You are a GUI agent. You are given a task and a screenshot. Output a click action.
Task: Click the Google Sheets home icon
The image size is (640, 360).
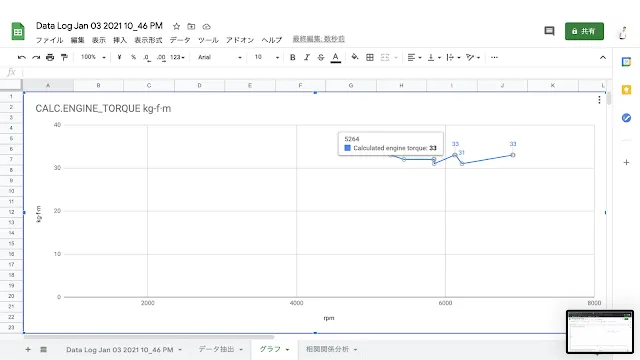point(18,31)
